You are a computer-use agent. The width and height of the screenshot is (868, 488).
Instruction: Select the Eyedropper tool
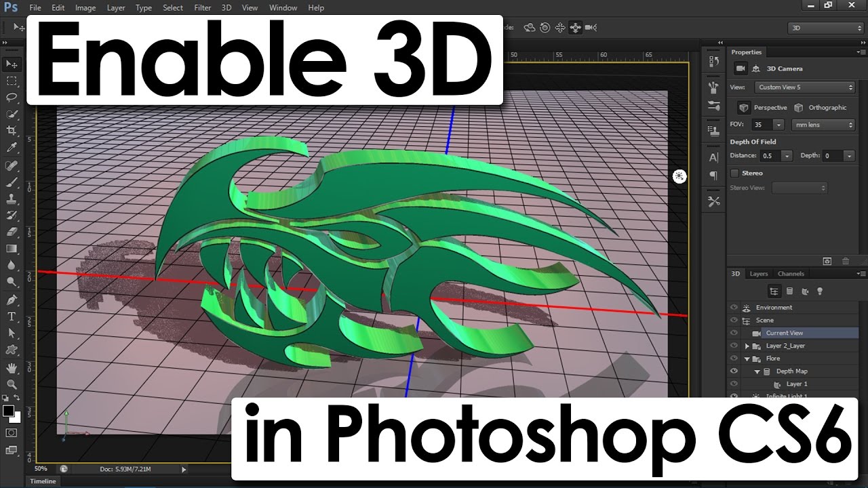(12, 147)
